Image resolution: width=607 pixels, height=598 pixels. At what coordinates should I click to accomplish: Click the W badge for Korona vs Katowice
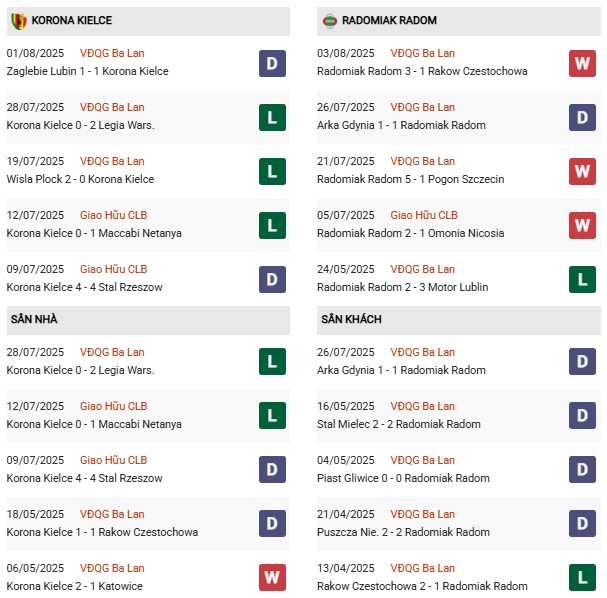click(271, 577)
